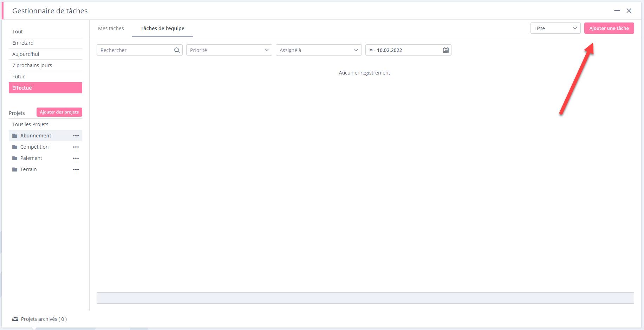
Task: Click the Compétition folder icon
Action: coord(15,147)
